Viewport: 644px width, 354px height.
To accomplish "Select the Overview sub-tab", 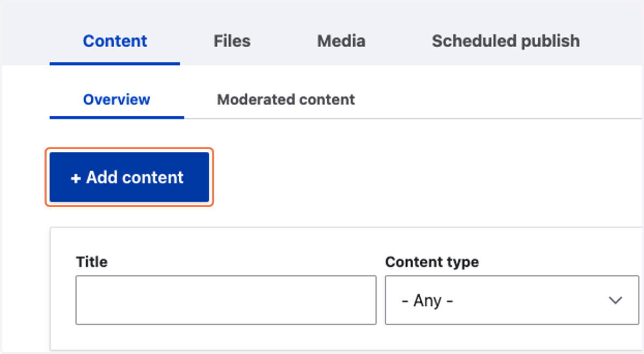I will [116, 100].
